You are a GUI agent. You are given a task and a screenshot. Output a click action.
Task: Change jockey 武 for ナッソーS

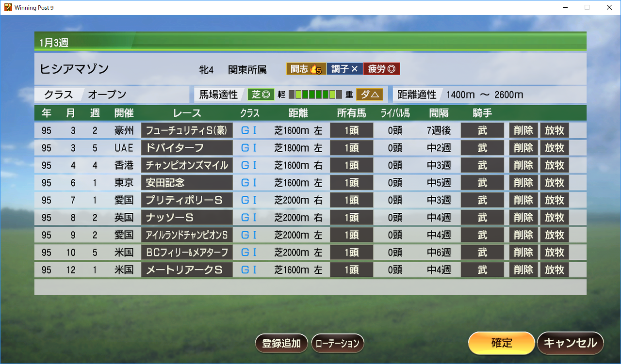(482, 218)
